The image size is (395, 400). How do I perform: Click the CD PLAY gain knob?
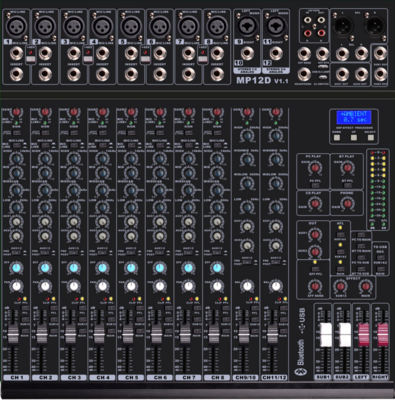coord(315,203)
